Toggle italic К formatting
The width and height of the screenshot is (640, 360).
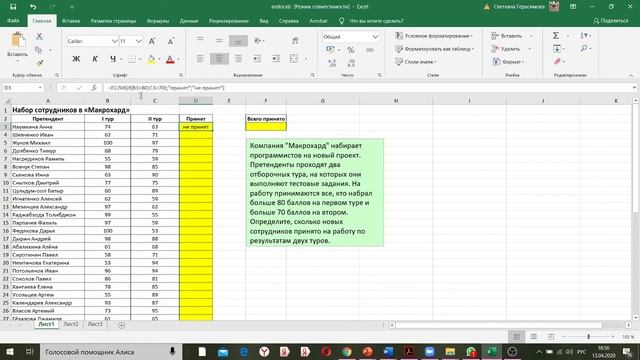pyautogui.click(x=95, y=59)
